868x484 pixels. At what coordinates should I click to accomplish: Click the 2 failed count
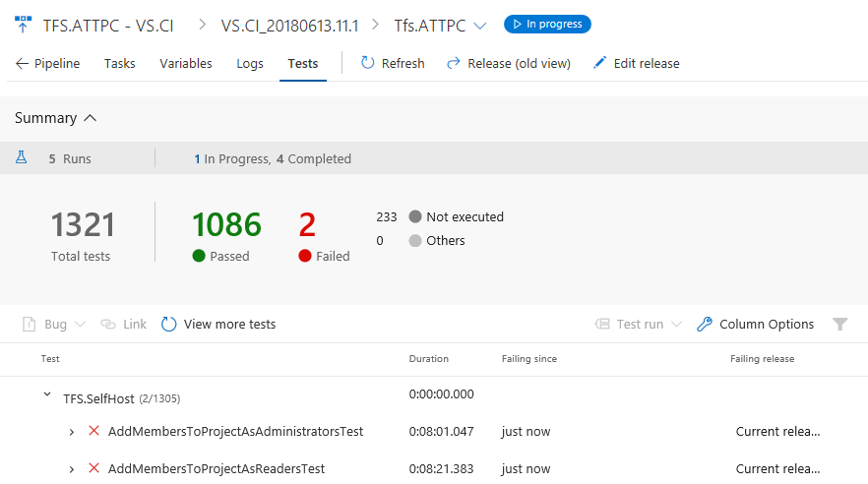coord(307,224)
